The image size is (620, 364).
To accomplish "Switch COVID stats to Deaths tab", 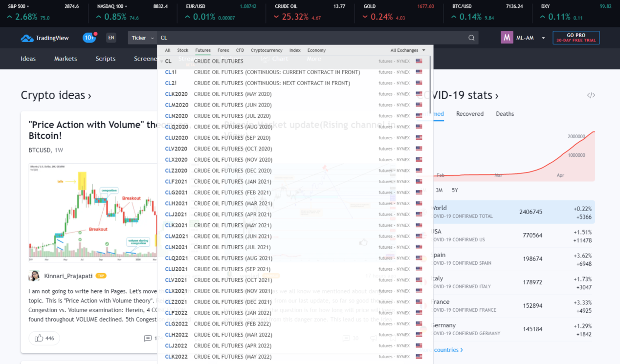I will [x=505, y=114].
